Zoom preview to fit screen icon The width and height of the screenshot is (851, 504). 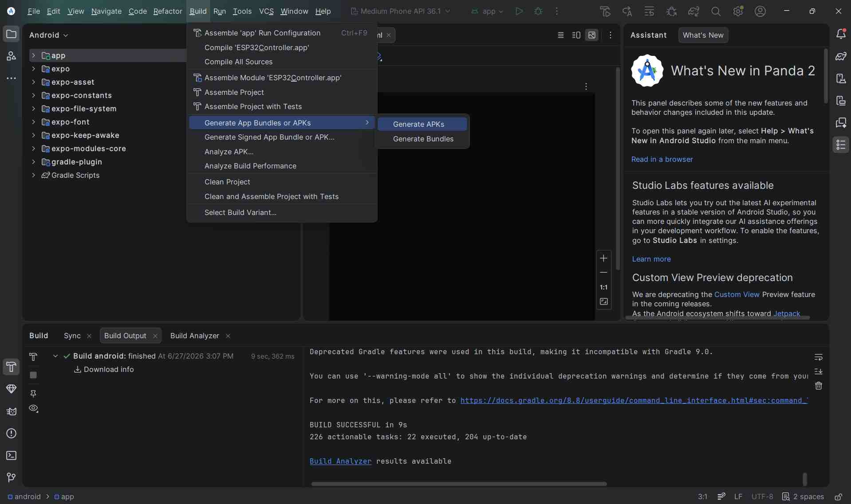(603, 301)
